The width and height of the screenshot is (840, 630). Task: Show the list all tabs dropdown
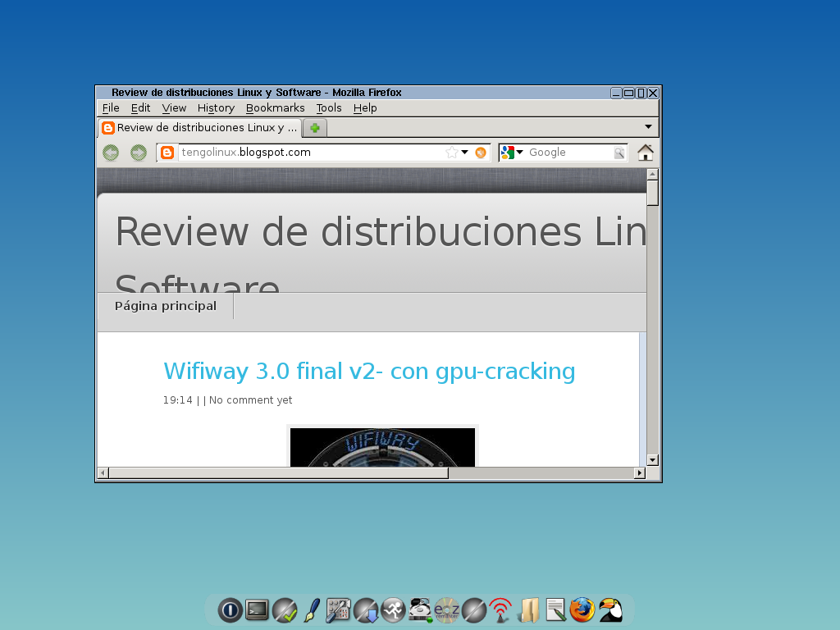648,127
